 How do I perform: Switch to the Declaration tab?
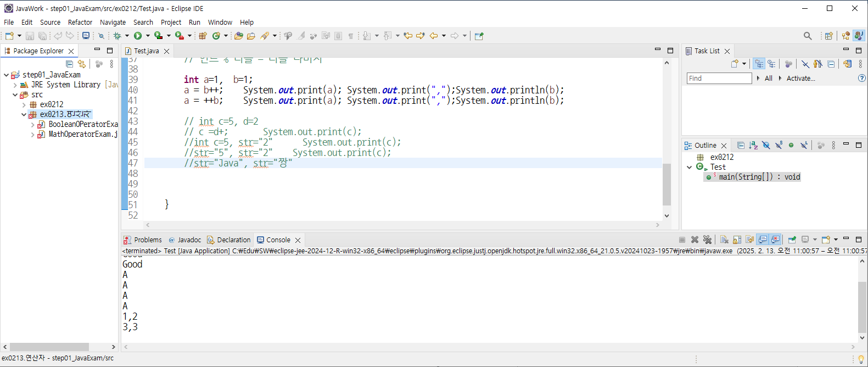click(x=229, y=240)
